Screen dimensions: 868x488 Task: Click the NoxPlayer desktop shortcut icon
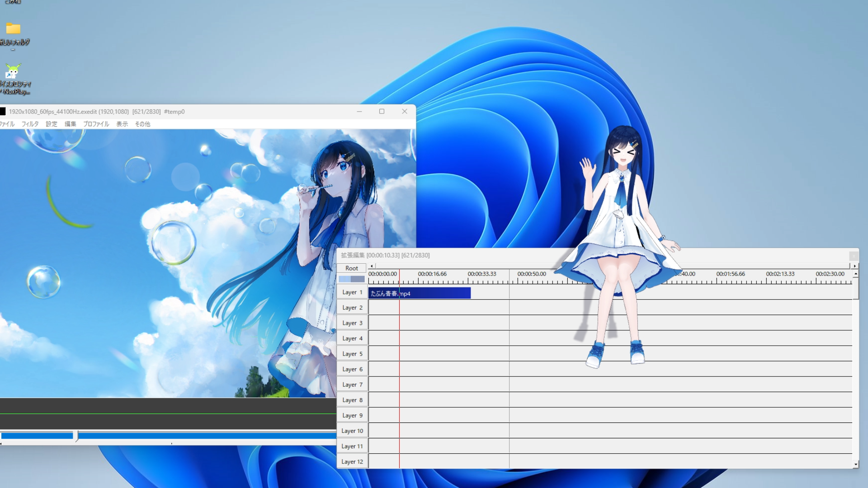point(13,72)
